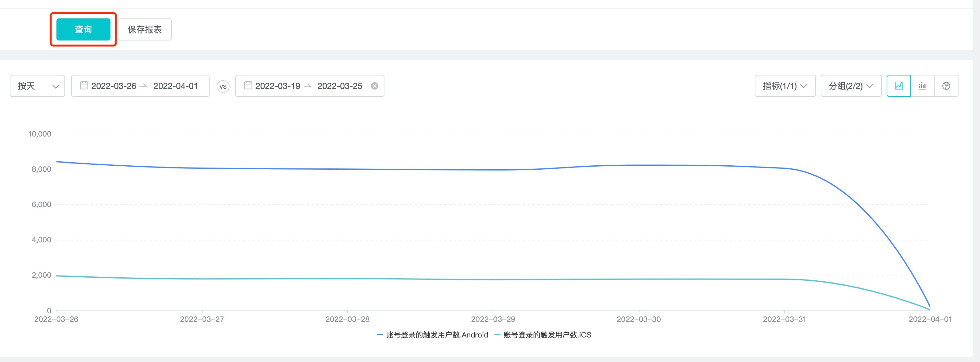Click start date 2022-03-26 field

(x=113, y=86)
